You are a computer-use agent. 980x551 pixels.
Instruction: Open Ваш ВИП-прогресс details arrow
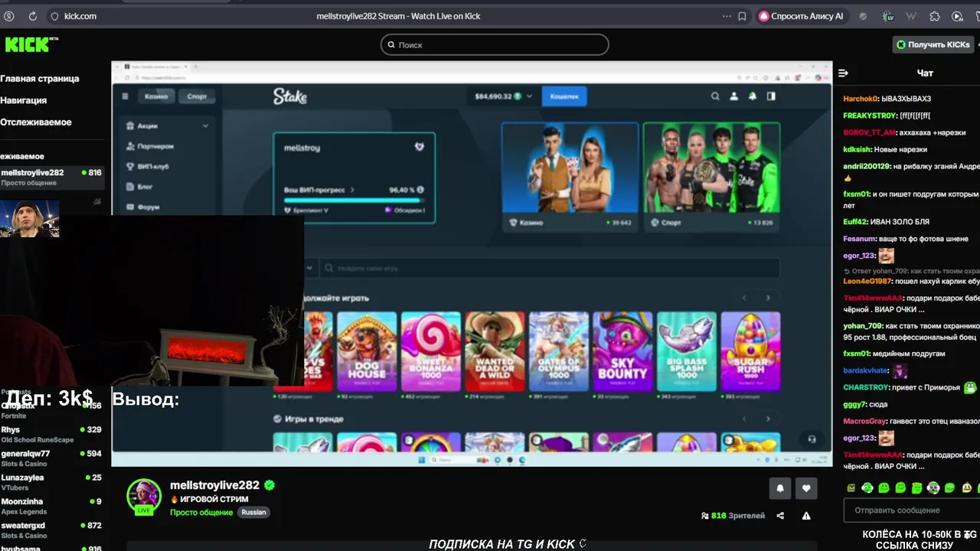(353, 190)
